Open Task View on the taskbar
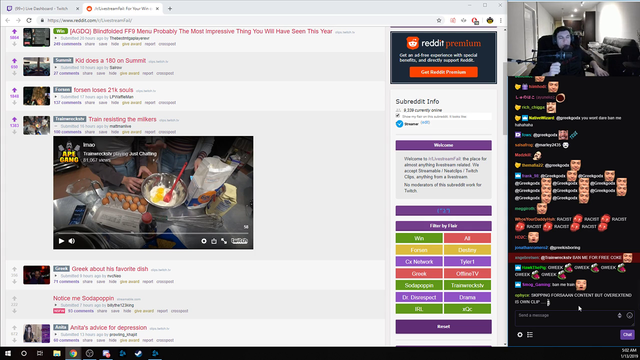This screenshot has width=640, height=360. [40, 353]
